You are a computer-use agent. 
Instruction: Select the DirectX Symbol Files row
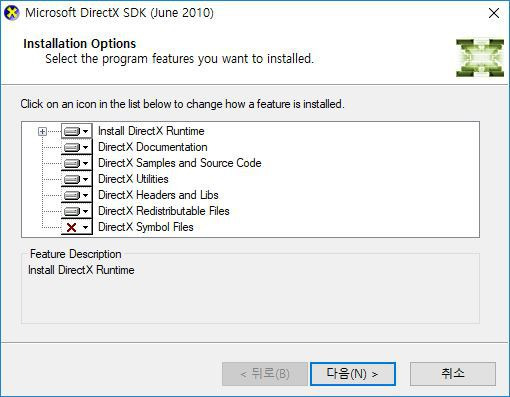click(x=146, y=227)
